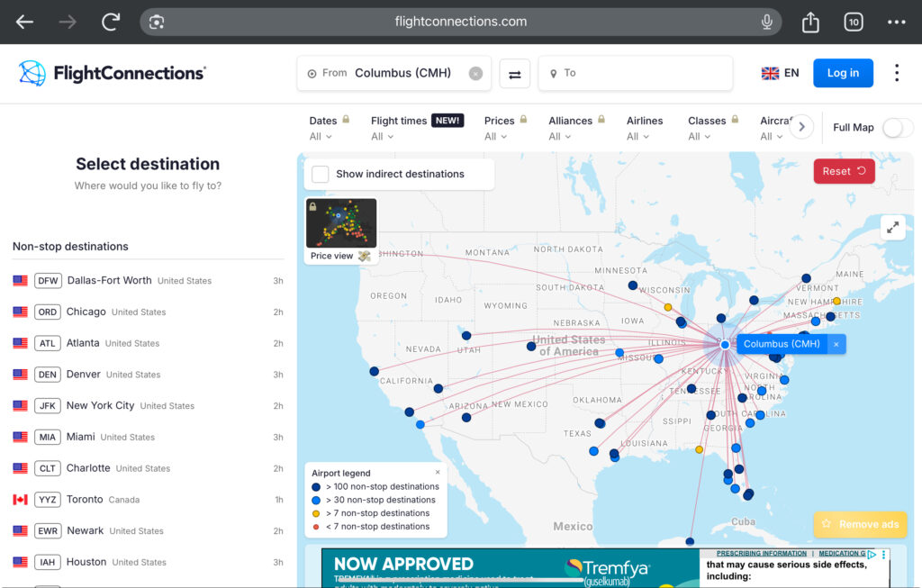Open the browser tabs counter
This screenshot has width=922, height=588.
pyautogui.click(x=853, y=22)
